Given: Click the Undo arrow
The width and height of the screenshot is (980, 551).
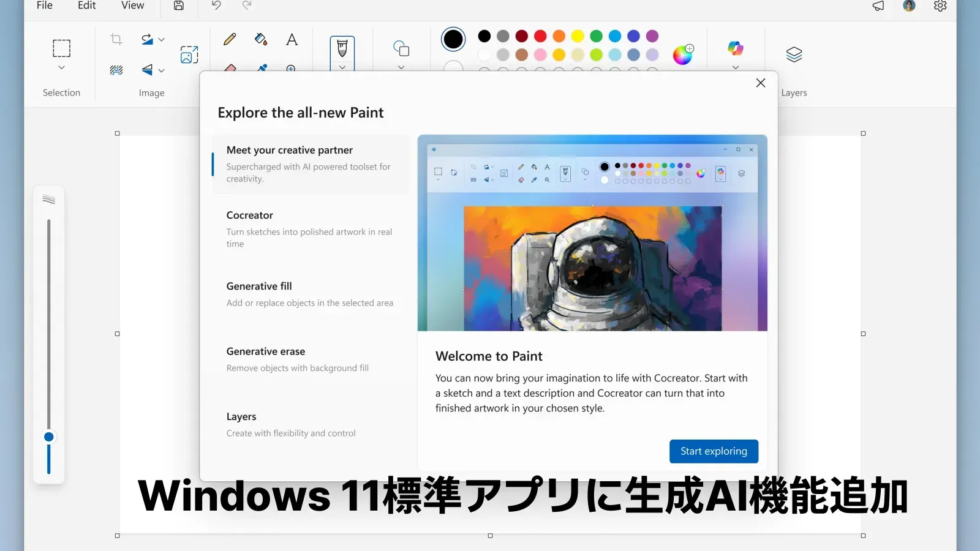Looking at the screenshot, I should pyautogui.click(x=216, y=6).
